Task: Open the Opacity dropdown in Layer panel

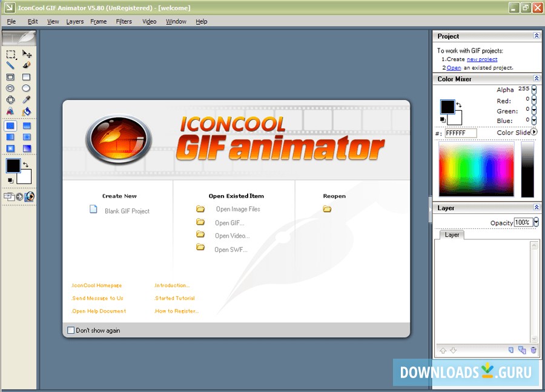Action: pos(535,222)
